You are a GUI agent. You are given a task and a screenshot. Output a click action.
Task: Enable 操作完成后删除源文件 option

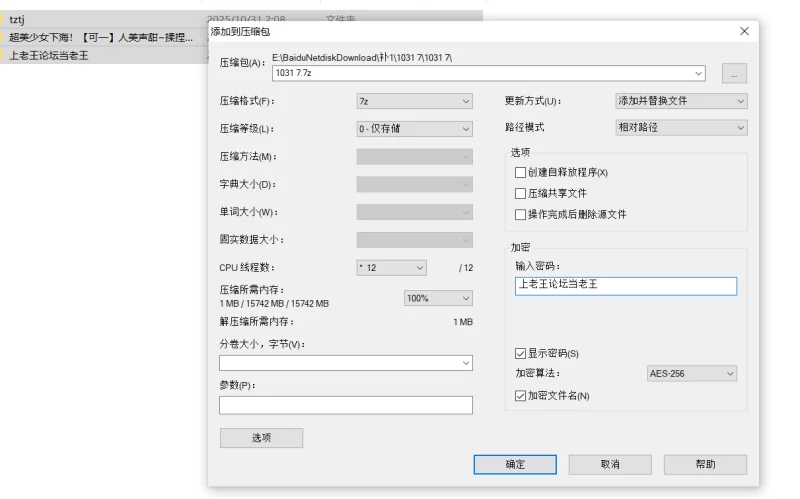520,214
